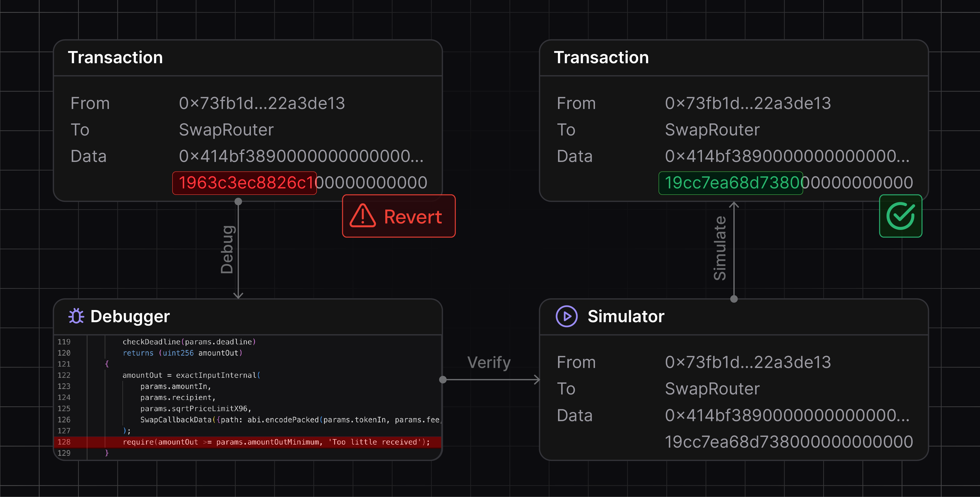The height and width of the screenshot is (497, 980).
Task: Click line 125 params.sqrtPriceLimitX96
Action: tap(196, 409)
